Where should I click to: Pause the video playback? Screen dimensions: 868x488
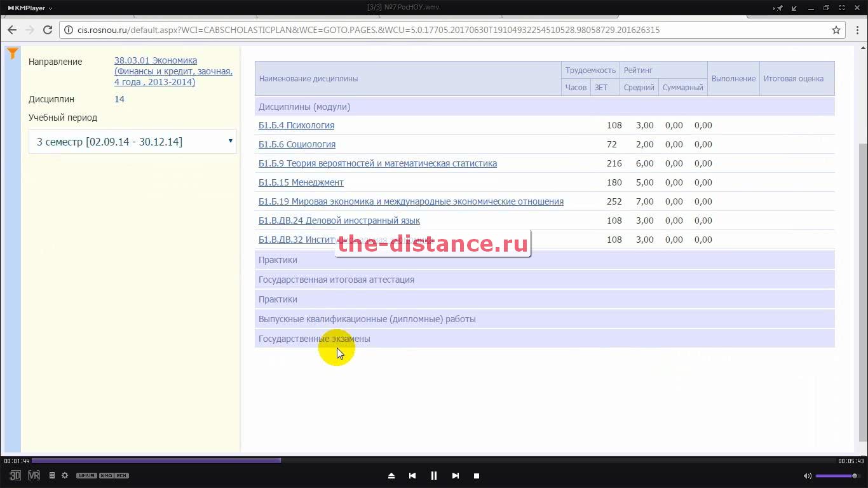pos(434,475)
